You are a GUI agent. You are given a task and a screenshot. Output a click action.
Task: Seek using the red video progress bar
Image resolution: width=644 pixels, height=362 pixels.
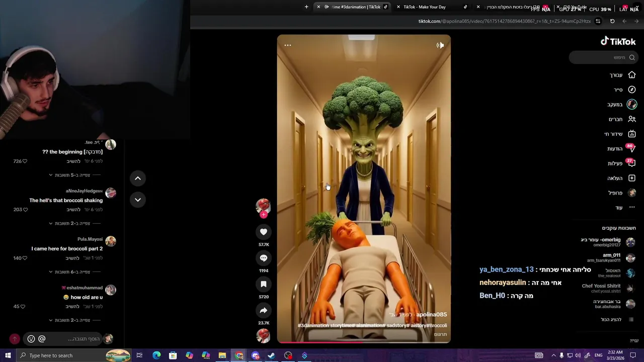click(364, 342)
